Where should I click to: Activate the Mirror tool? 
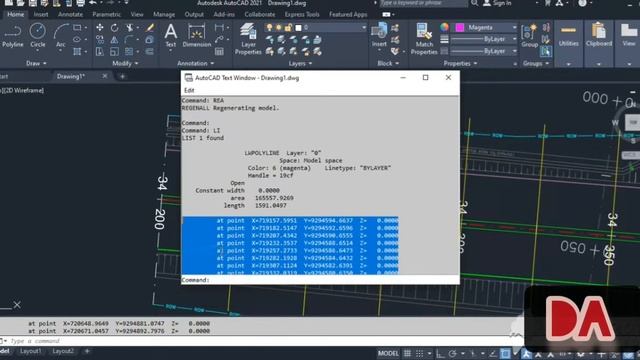pos(114,40)
